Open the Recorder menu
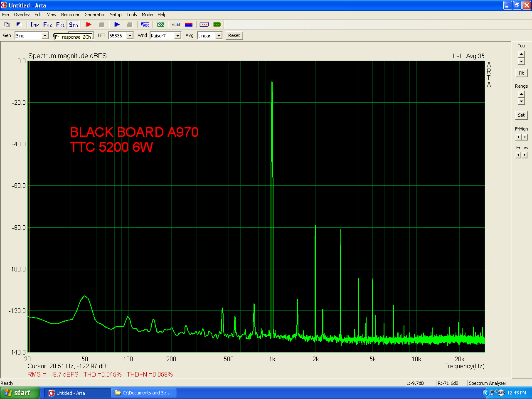The width and height of the screenshot is (532, 399). pyautogui.click(x=70, y=15)
